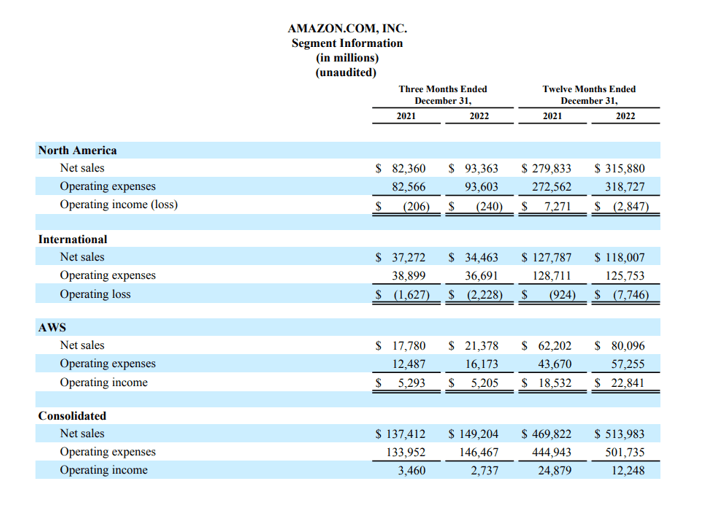Select International operating expenses 38,899
The width and height of the screenshot is (702, 513).
coord(409,276)
